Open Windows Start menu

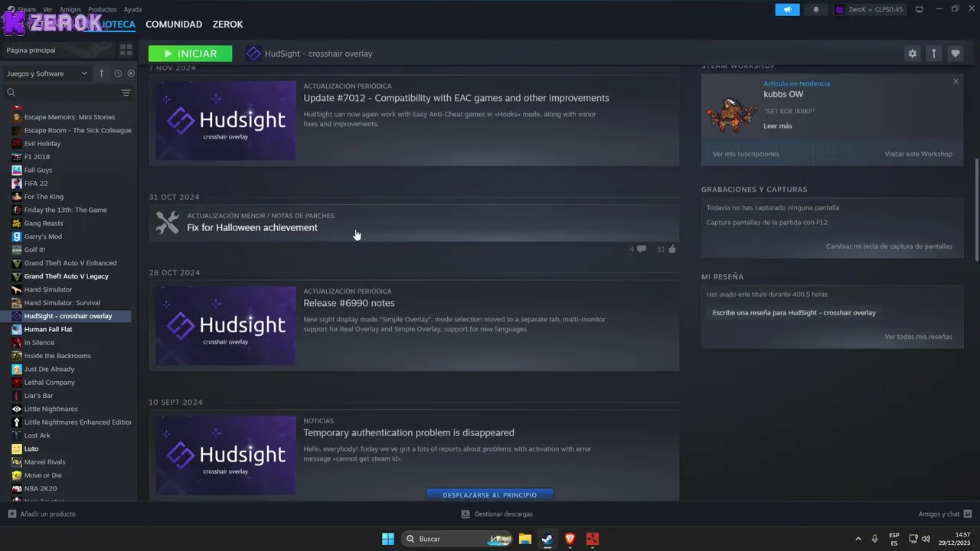(x=388, y=539)
